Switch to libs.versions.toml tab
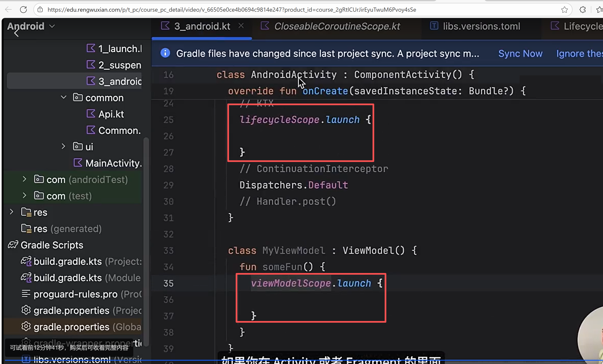Viewport: 603px width, 364px height. (475, 26)
